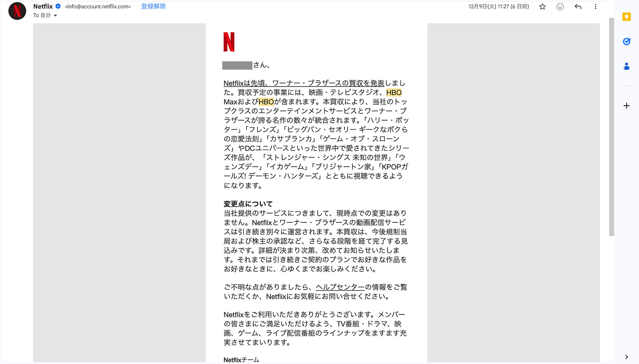Select the highlighted HBO text
The image size is (639, 364).
pos(393,93)
